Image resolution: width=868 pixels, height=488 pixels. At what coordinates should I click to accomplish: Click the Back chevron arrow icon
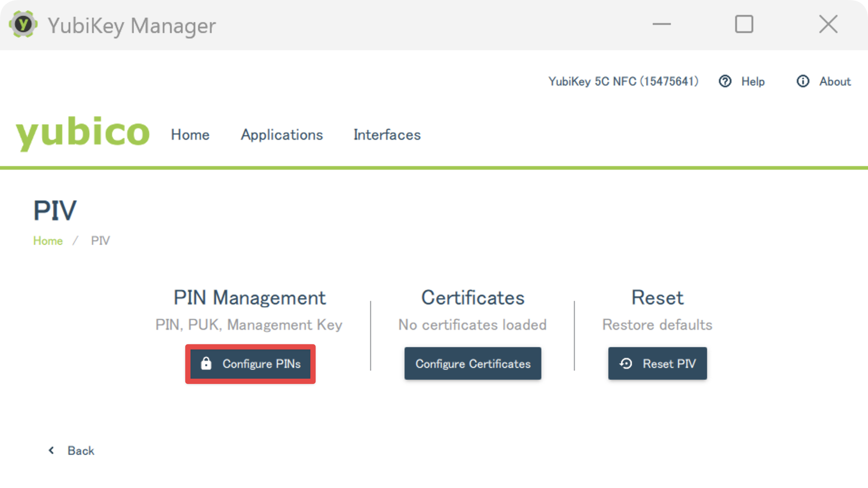pyautogui.click(x=51, y=450)
